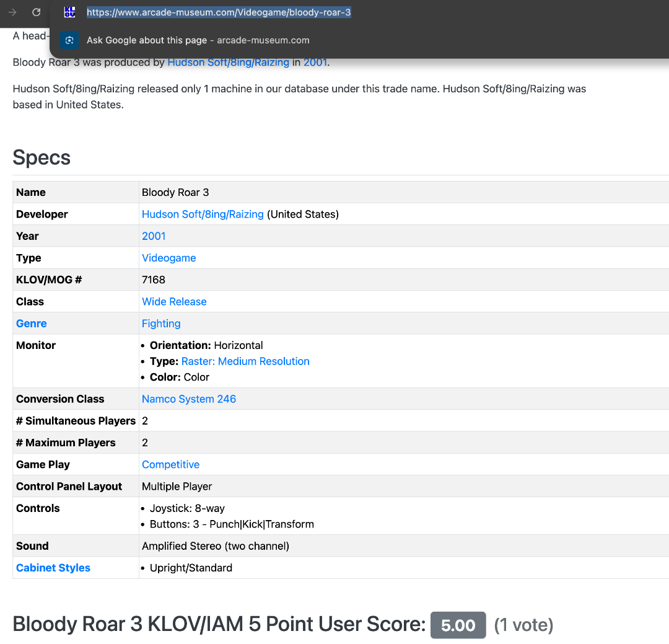Click the '# Simultaneous Players' label
This screenshot has width=669, height=644.
(x=76, y=421)
